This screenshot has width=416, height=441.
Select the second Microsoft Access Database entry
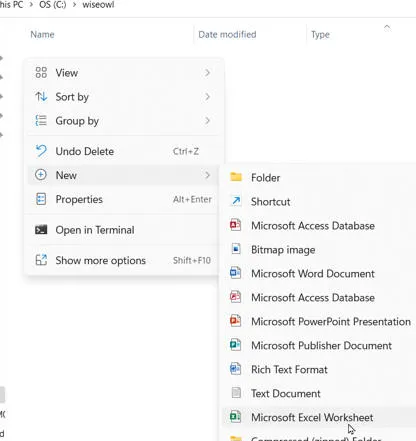pos(318,298)
